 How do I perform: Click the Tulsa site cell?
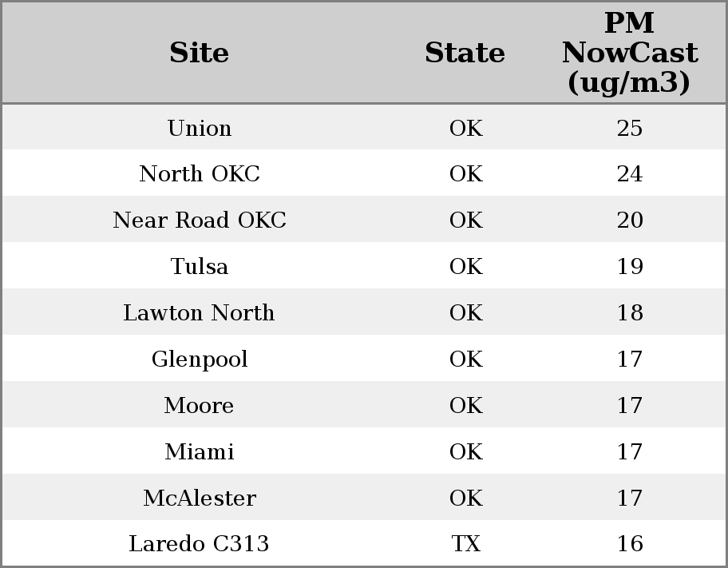200,267
